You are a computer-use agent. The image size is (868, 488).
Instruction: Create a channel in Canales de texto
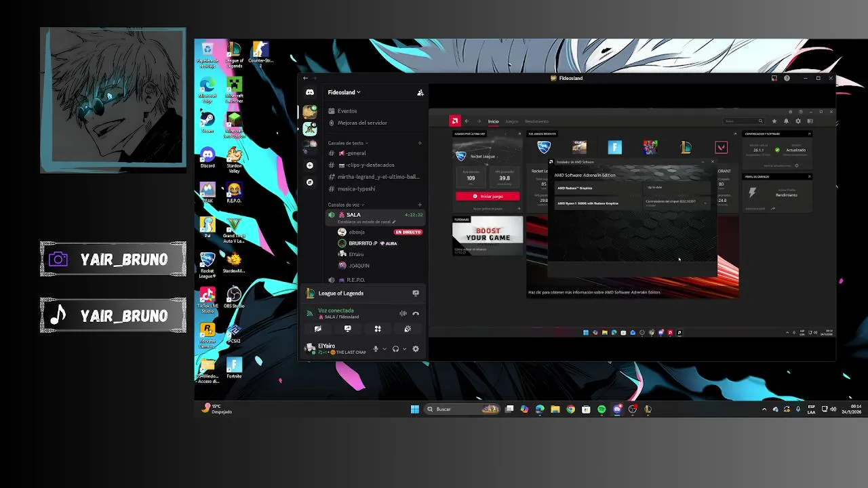coord(420,143)
